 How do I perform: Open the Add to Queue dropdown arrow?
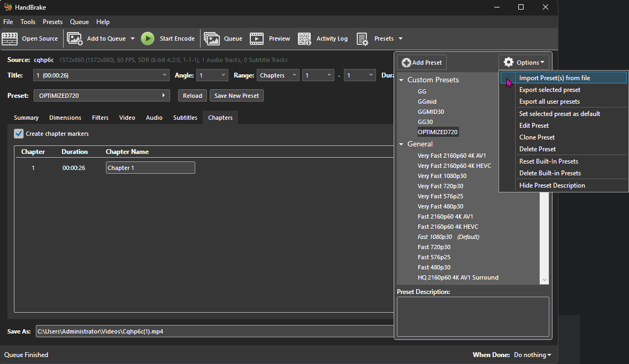[133, 38]
